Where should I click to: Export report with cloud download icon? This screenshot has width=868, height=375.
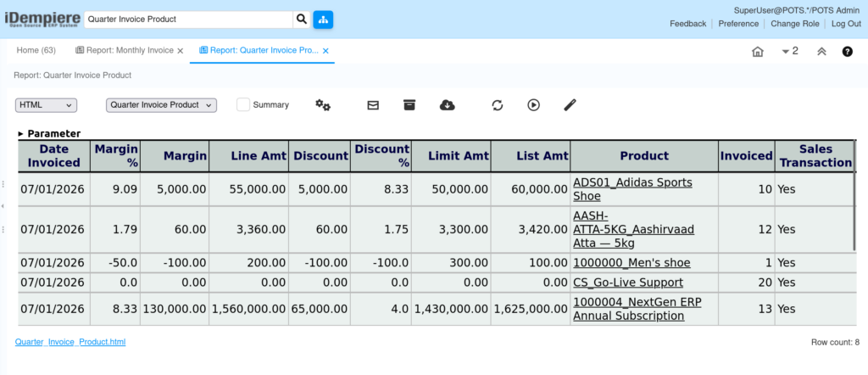point(448,104)
